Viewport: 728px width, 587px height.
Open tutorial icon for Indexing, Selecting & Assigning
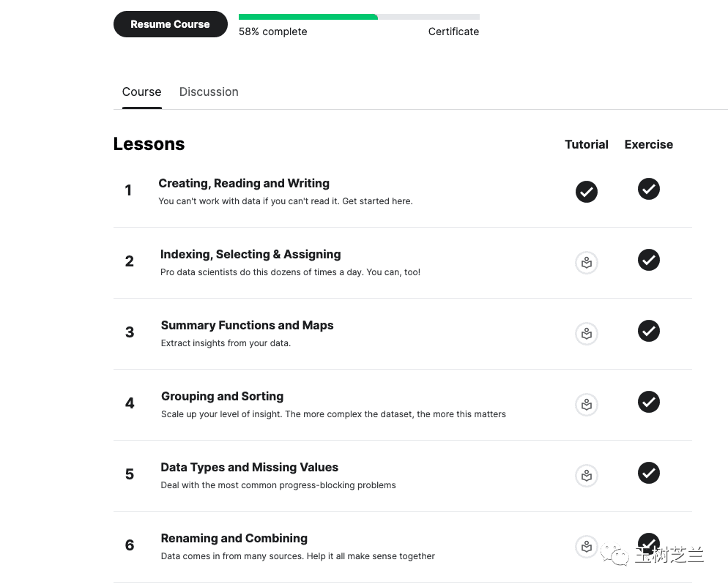pyautogui.click(x=587, y=263)
